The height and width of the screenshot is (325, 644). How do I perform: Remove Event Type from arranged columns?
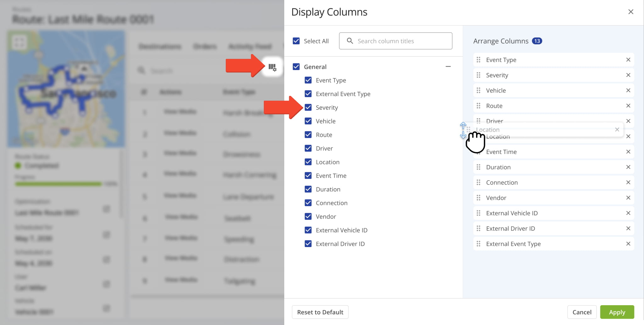tap(628, 60)
